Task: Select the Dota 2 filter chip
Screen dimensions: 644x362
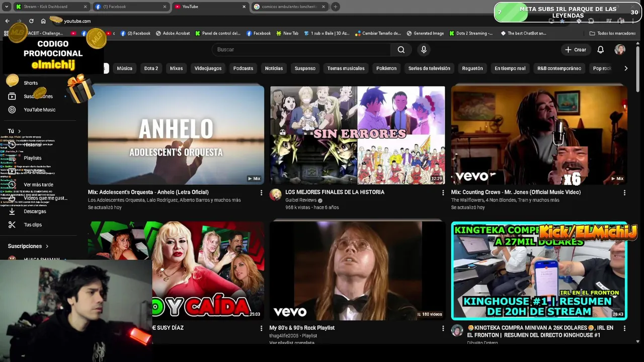Action: pyautogui.click(x=151, y=68)
